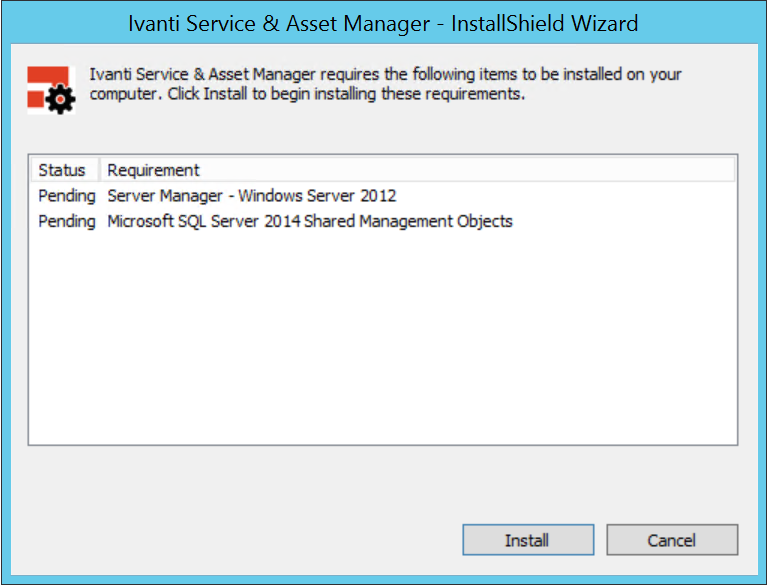Click the Install button

pos(528,540)
